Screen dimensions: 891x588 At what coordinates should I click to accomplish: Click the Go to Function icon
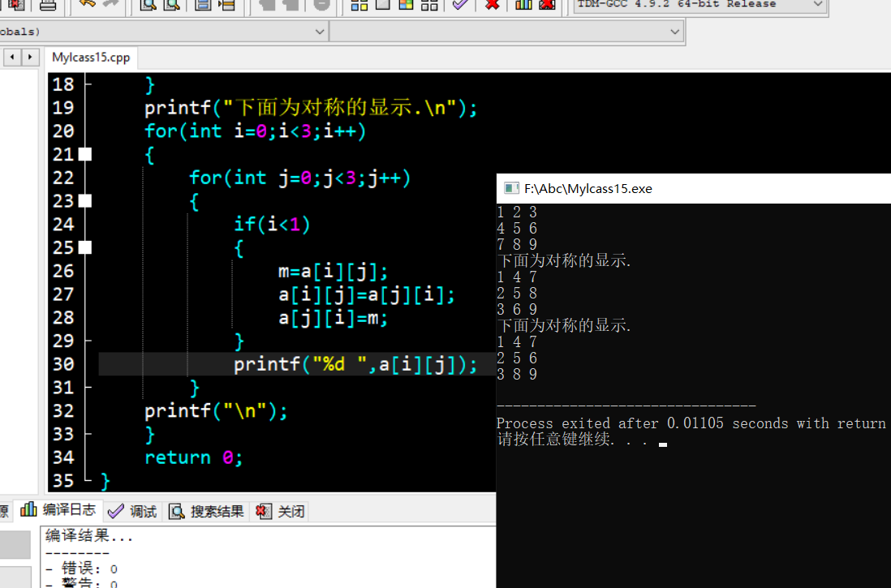point(203,5)
